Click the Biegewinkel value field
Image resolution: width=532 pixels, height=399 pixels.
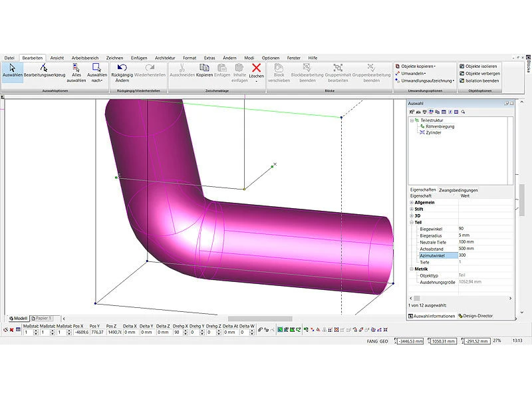point(484,229)
